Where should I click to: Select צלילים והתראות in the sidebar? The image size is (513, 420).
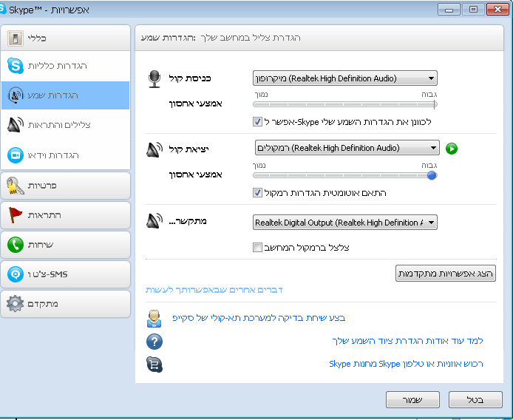click(x=66, y=125)
